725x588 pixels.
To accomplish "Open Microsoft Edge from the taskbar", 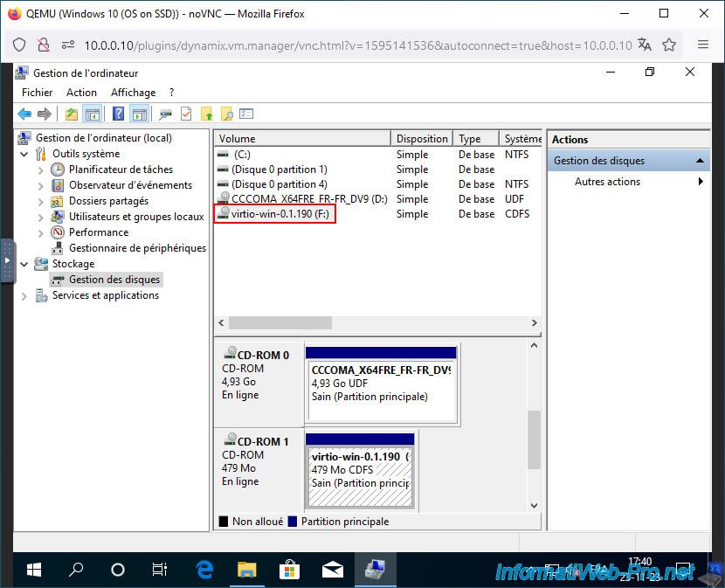I will point(204,570).
